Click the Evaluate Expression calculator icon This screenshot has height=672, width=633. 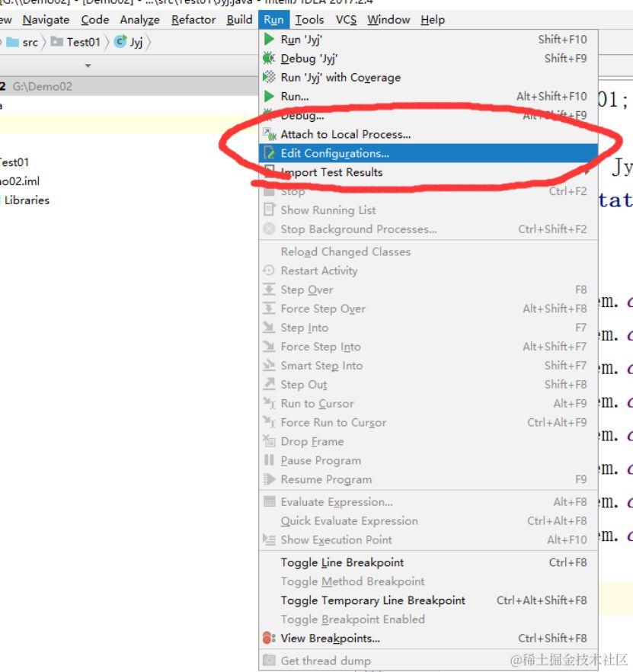[269, 501]
